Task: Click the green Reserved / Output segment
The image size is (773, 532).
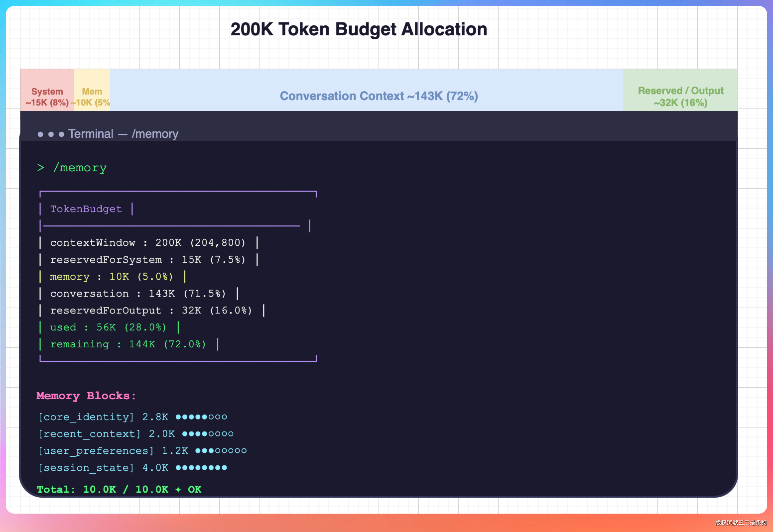Action: (x=680, y=96)
